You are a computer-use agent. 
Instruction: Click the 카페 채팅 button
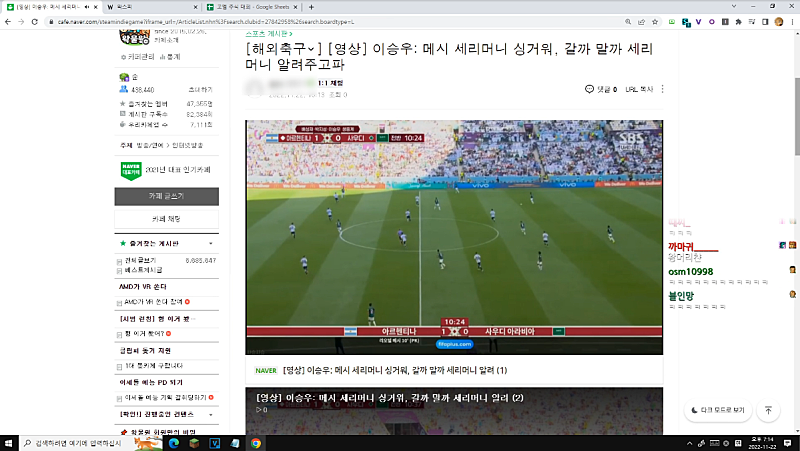[x=166, y=219]
